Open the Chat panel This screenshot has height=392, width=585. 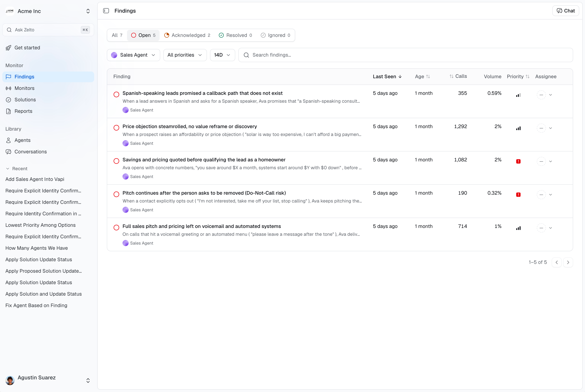point(565,11)
